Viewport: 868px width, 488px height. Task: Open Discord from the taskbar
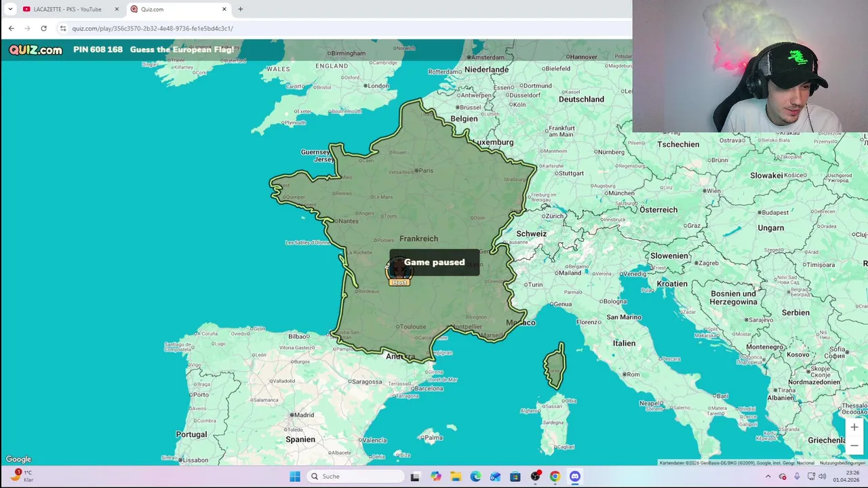coord(575,476)
